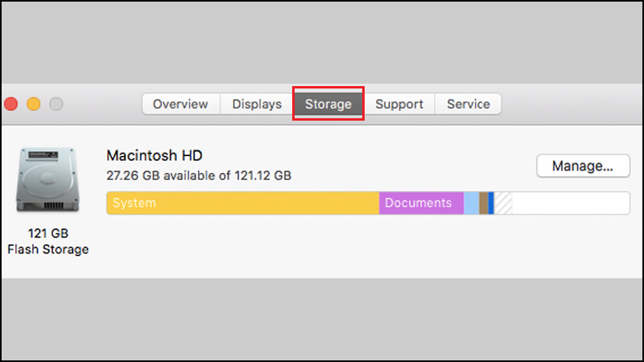Image resolution: width=644 pixels, height=362 pixels.
Task: Click the light blue storage bar segment
Action: pyautogui.click(x=471, y=204)
